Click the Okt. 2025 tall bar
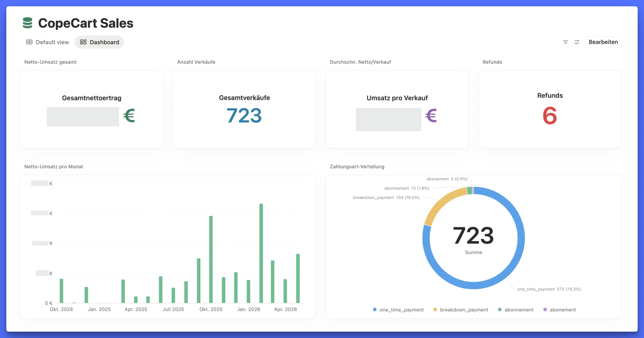The image size is (644, 338). pyautogui.click(x=211, y=259)
